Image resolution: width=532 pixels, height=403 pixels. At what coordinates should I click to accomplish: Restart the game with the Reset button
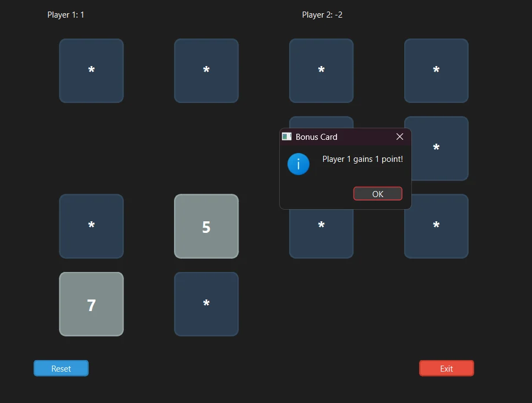tap(61, 368)
